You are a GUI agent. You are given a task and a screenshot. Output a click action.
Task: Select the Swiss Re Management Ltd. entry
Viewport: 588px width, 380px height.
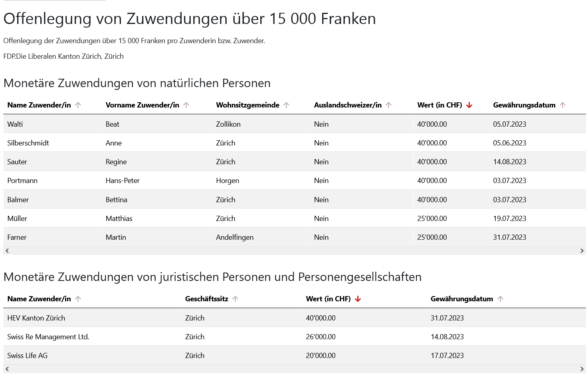pyautogui.click(x=48, y=337)
